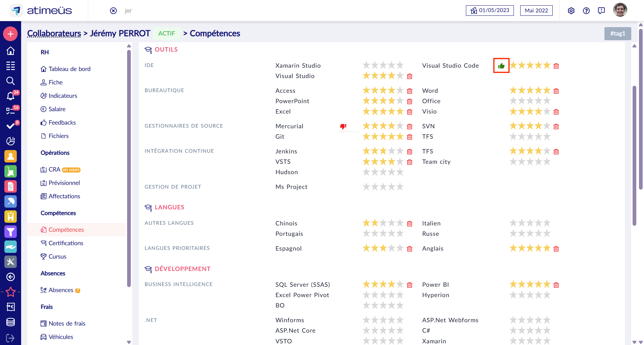Open the Mai 2022 period selector

coord(536,10)
